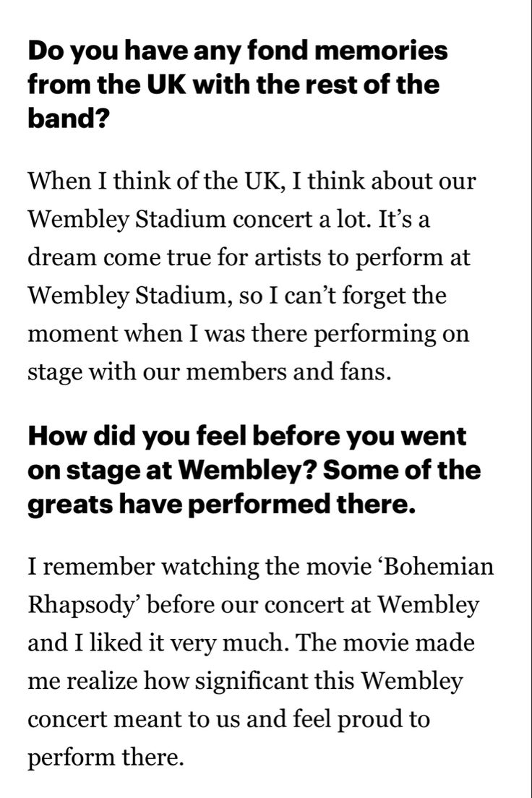Click the heading about fond UK memories

click(x=238, y=84)
